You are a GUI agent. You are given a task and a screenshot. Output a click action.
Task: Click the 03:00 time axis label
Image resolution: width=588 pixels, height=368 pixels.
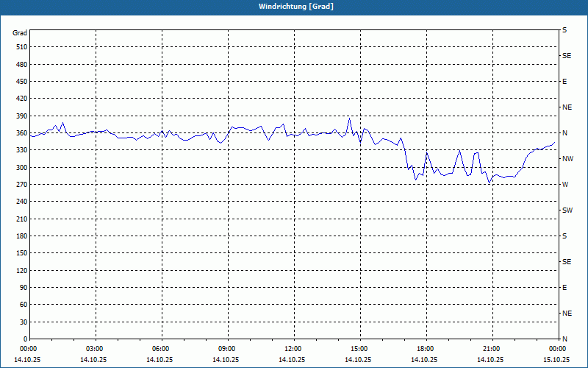pos(96,349)
